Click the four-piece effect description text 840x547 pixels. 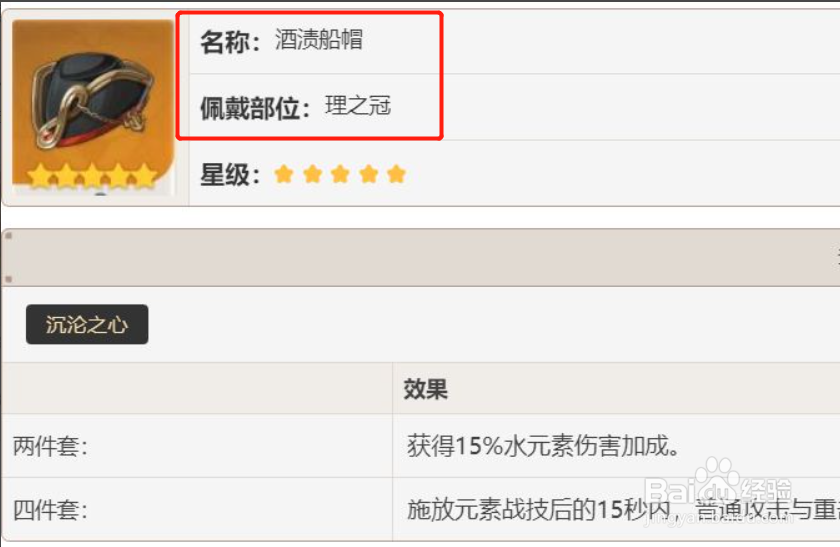click(623, 509)
